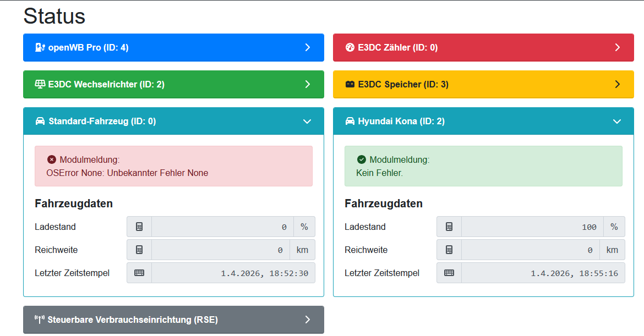The height and width of the screenshot is (336, 644).
Task: Collapse the Hyundai Kona (ID: 2) card
Action: pyautogui.click(x=617, y=122)
